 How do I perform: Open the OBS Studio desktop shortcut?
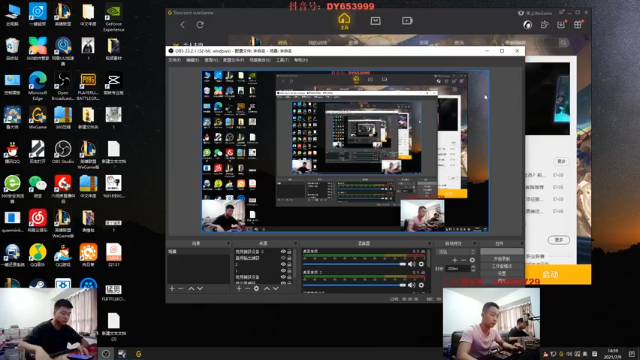(x=63, y=152)
